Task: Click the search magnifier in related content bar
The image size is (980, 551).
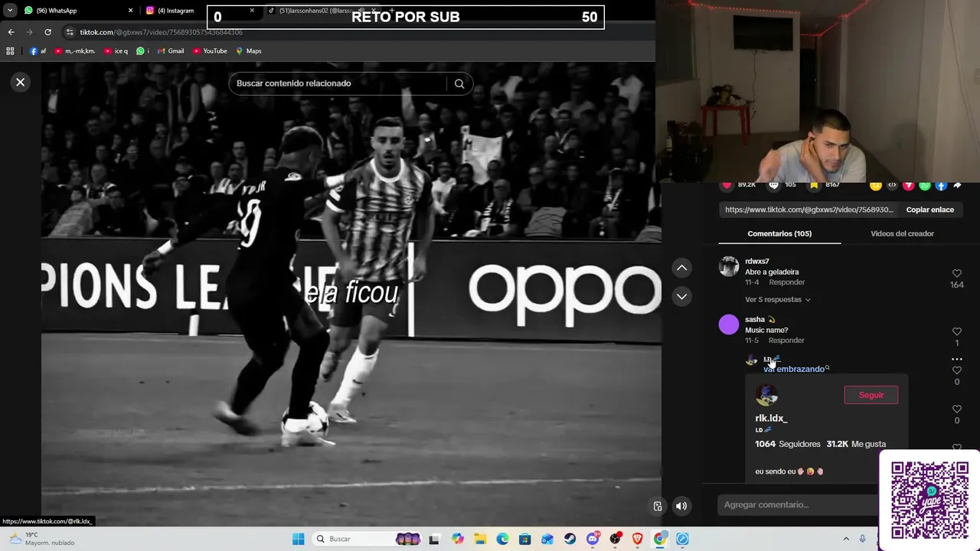Action: click(459, 83)
